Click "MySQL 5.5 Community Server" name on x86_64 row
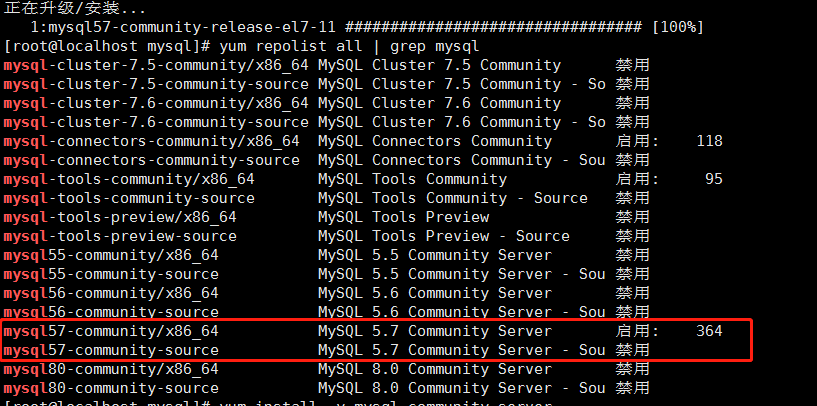Screen dimensions: 817x406 [x=435, y=255]
